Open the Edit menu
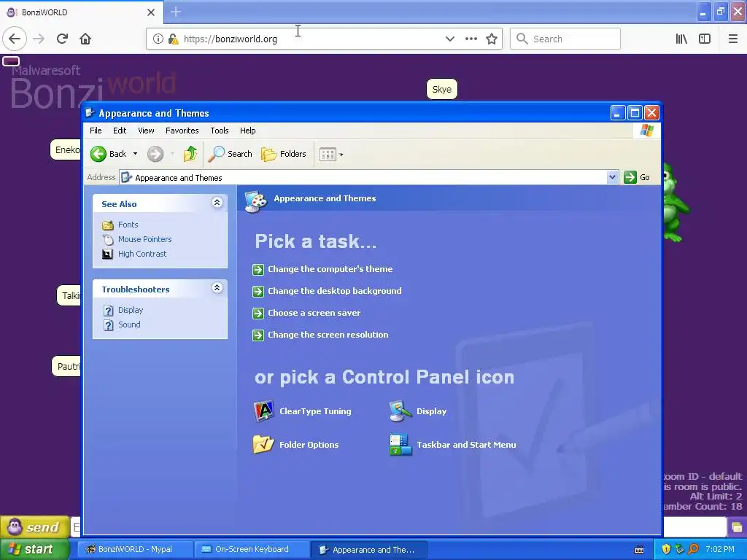 coord(120,131)
